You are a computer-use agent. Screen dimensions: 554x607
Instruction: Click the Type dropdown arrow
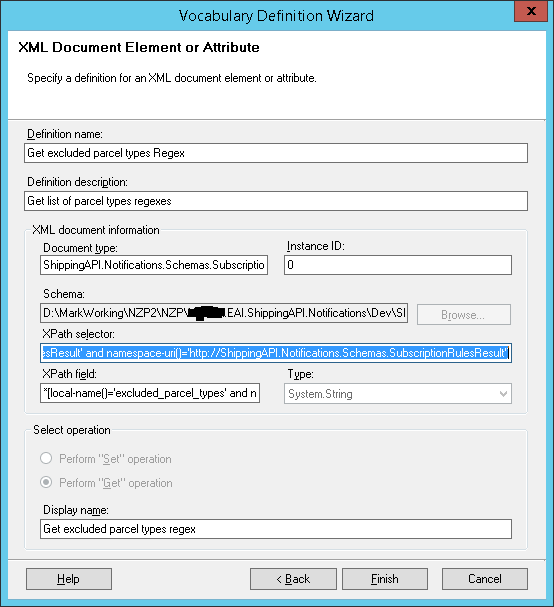503,394
